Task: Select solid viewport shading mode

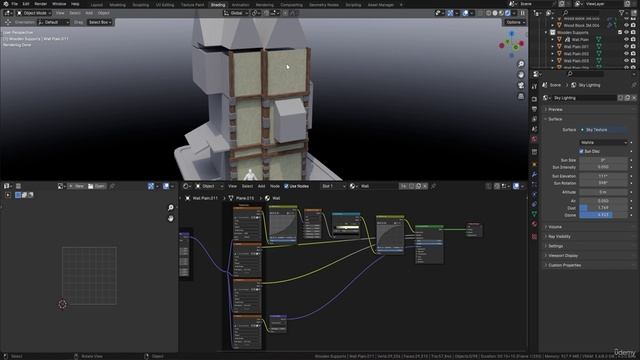Action: click(x=495, y=13)
